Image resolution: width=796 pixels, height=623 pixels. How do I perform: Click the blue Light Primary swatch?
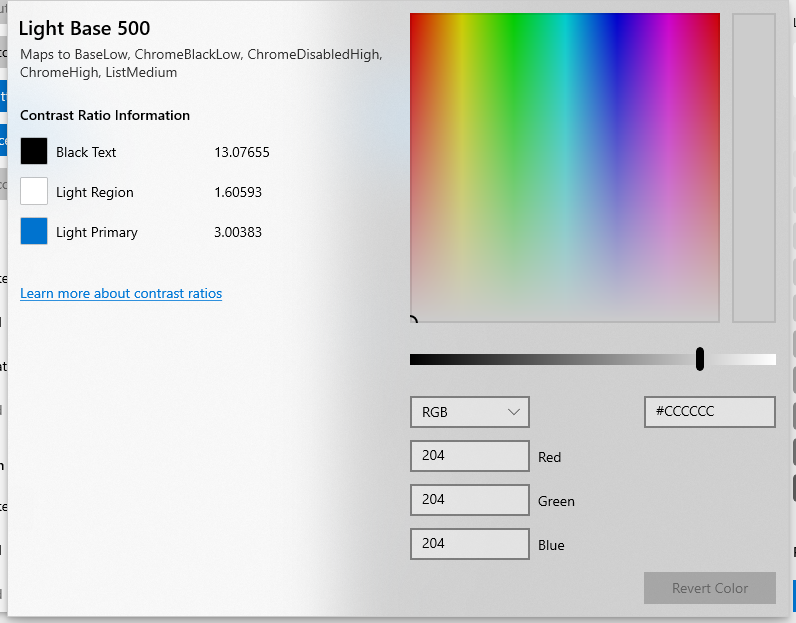[x=34, y=232]
